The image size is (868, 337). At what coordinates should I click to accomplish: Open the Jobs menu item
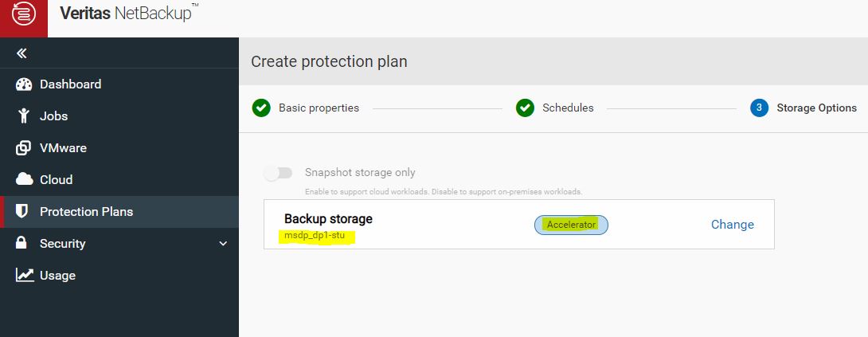54,116
